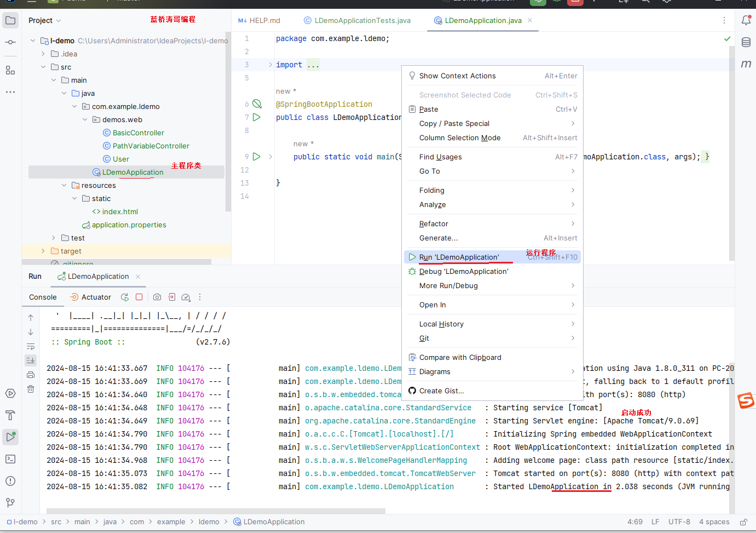
Task: Stop the running application with the stop icon
Action: coord(139,297)
